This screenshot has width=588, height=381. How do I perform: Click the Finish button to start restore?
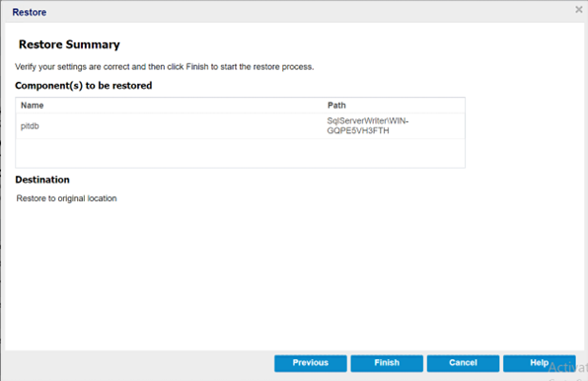point(387,363)
